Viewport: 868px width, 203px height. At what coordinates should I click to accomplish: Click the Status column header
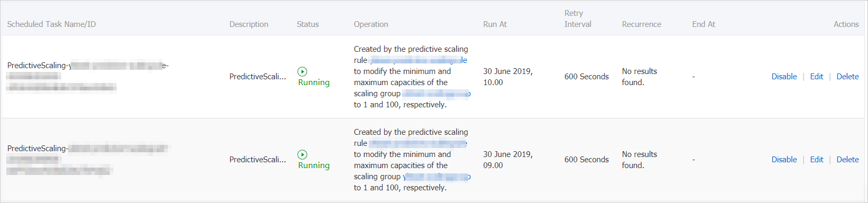(308, 24)
